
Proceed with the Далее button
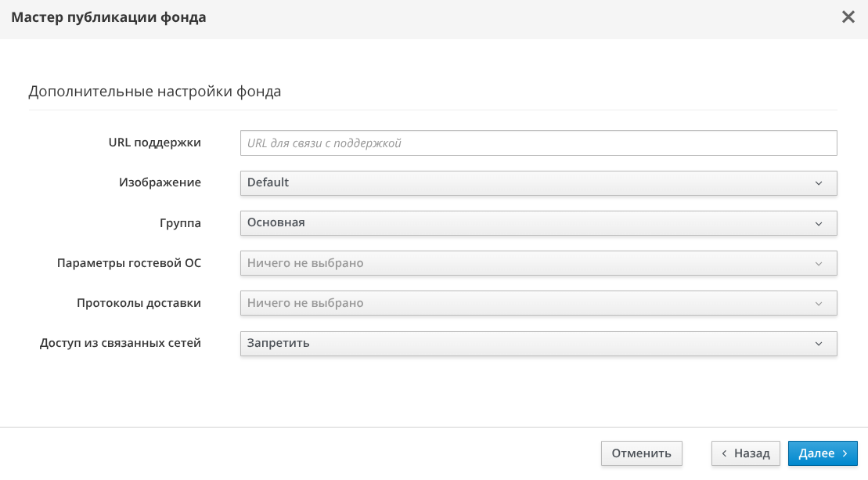click(823, 453)
